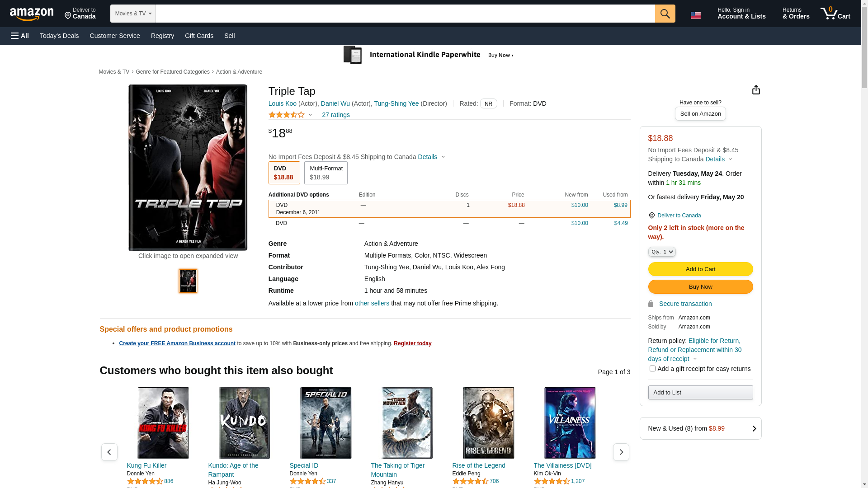This screenshot has width=868, height=488.
Task: Click the US flag language icon
Action: tap(695, 15)
